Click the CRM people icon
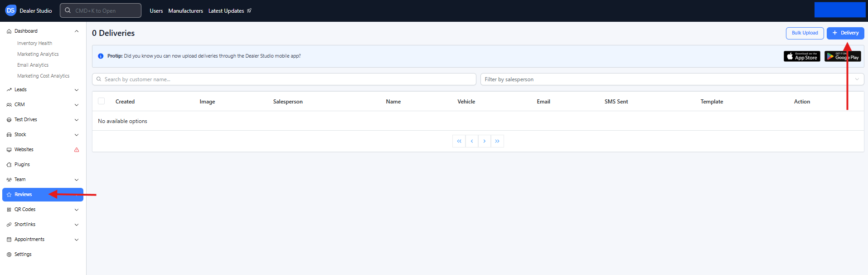This screenshot has height=275, width=868. (9, 105)
